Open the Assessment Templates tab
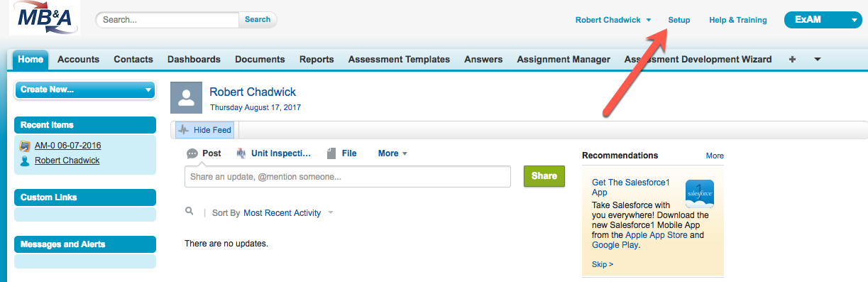This screenshot has height=282, width=868. pos(399,60)
